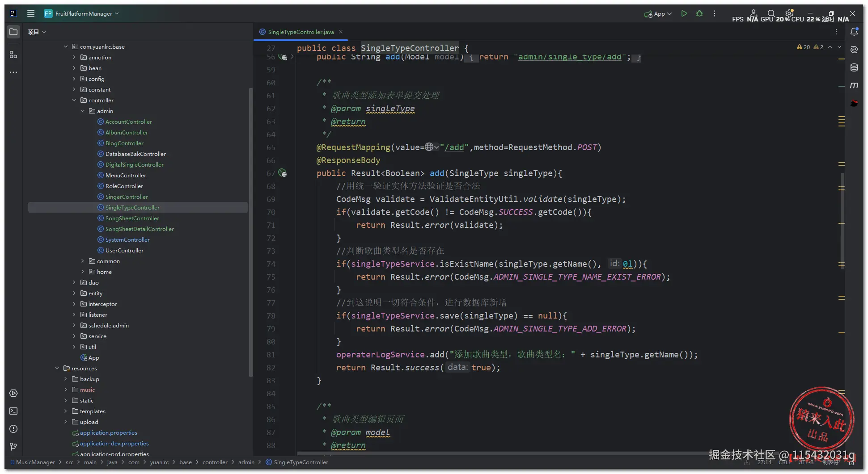
Task: Open application-dev.properties file
Action: click(114, 443)
